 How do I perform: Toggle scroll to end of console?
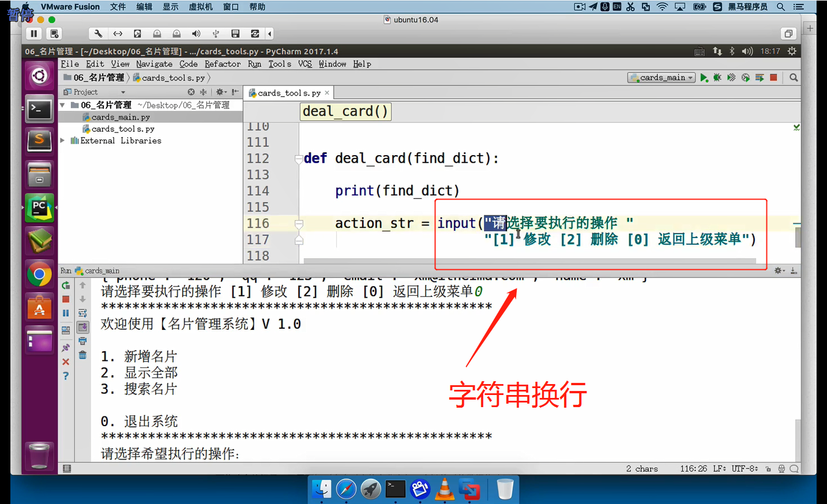(82, 327)
